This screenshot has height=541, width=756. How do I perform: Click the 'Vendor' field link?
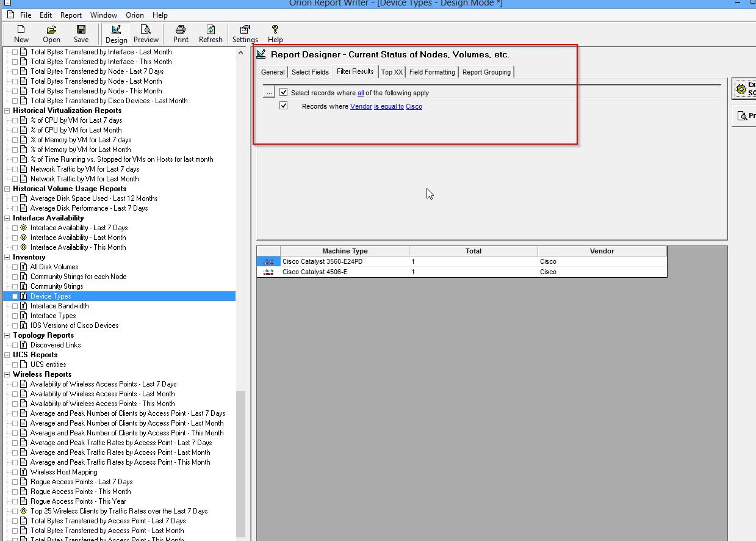(x=361, y=106)
